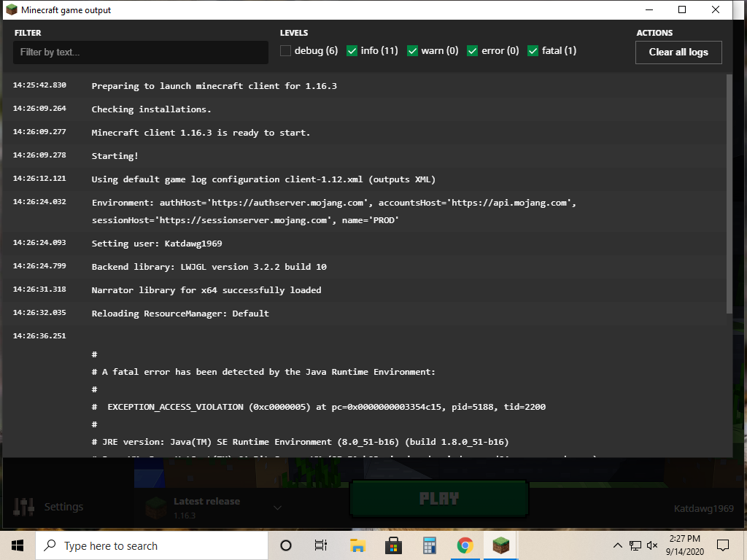Open Task View in the taskbar

pos(321,545)
